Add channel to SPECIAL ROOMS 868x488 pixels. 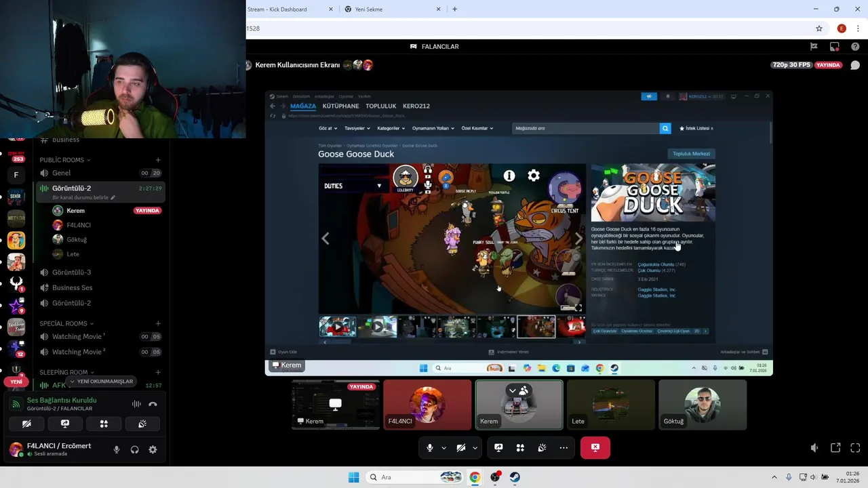pos(158,323)
